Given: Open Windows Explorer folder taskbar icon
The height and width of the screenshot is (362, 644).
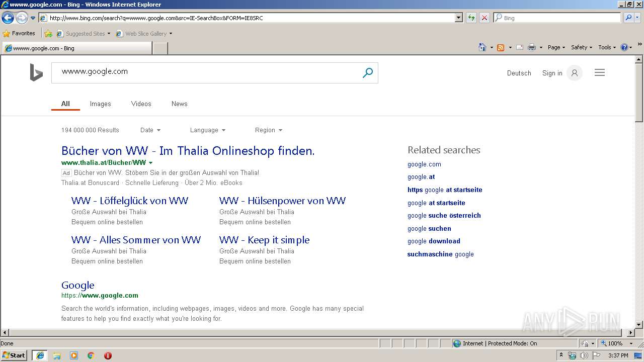Looking at the screenshot, I should pos(57,355).
